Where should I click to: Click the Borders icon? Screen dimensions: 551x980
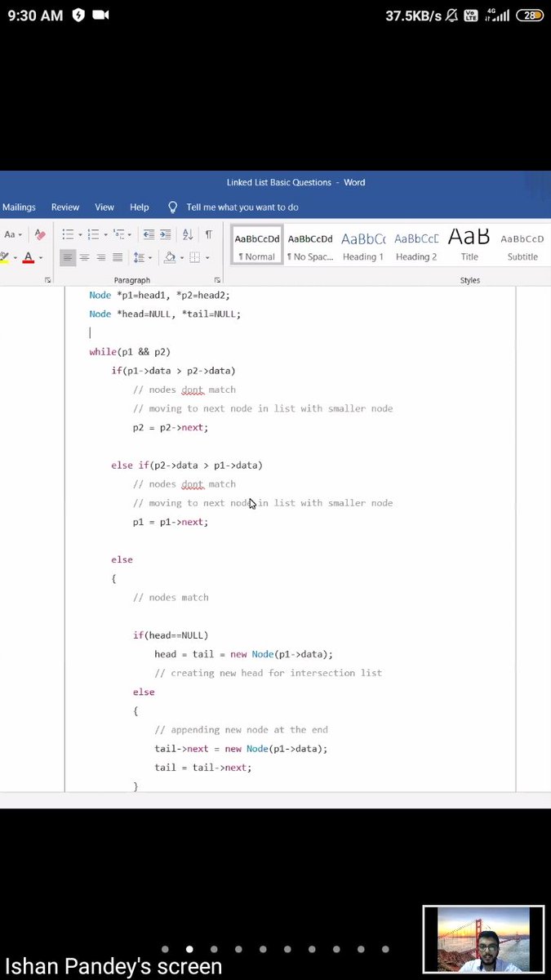194,257
